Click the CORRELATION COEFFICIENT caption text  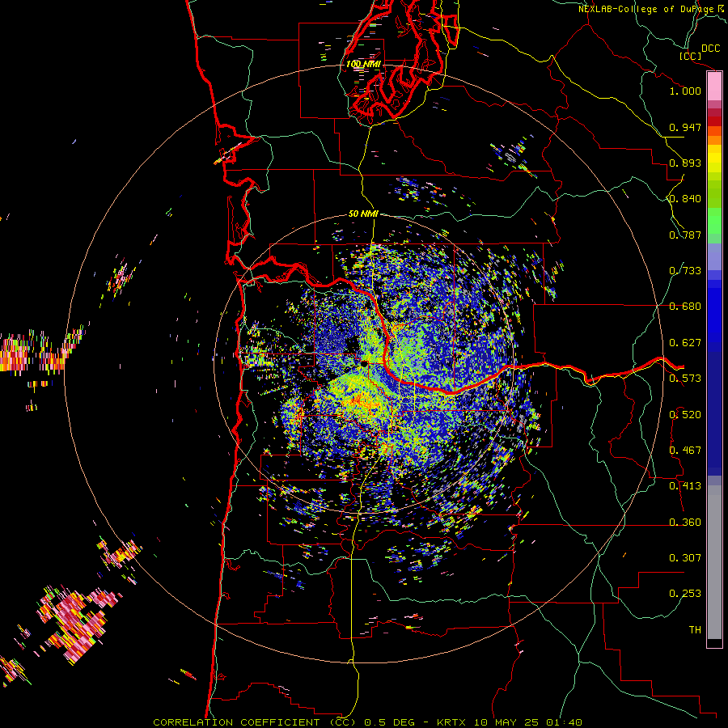pos(236,722)
